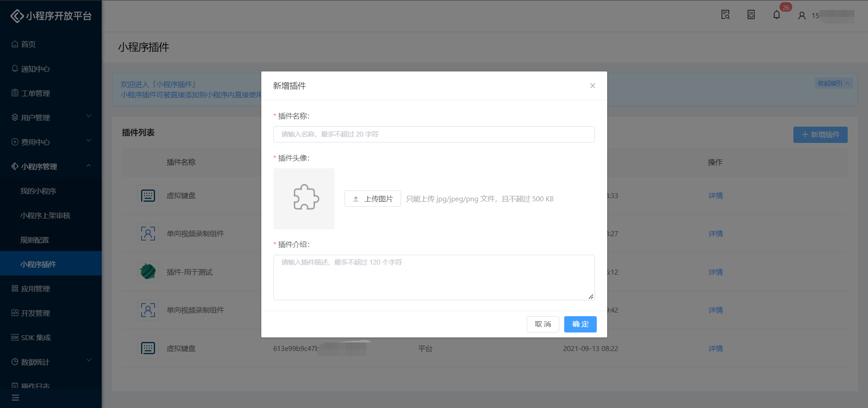Click the 开发管理 code icon
Viewport: 868px width, 408px height.
pyautogui.click(x=15, y=313)
